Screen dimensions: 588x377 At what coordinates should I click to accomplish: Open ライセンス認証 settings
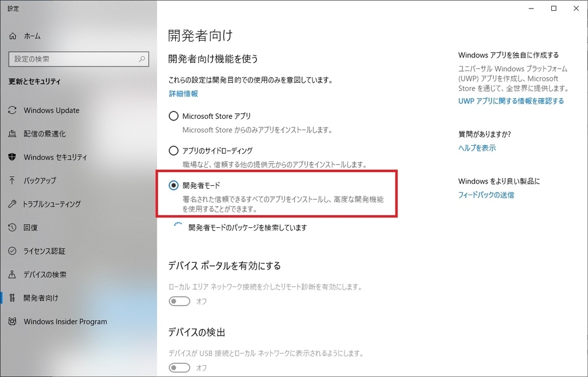tap(44, 251)
